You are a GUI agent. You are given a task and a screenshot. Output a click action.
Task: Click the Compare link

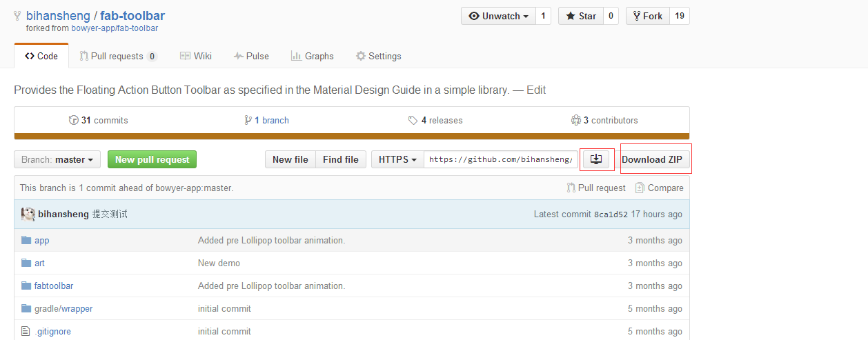pyautogui.click(x=660, y=188)
